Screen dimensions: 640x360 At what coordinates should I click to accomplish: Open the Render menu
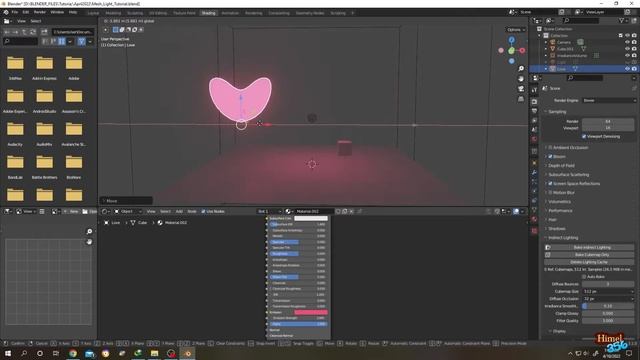click(40, 12)
